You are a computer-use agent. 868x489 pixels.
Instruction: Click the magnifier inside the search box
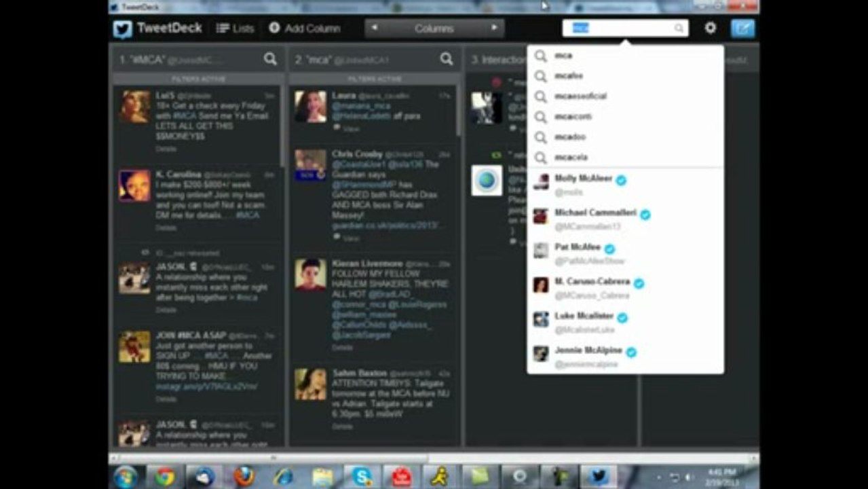(x=679, y=28)
